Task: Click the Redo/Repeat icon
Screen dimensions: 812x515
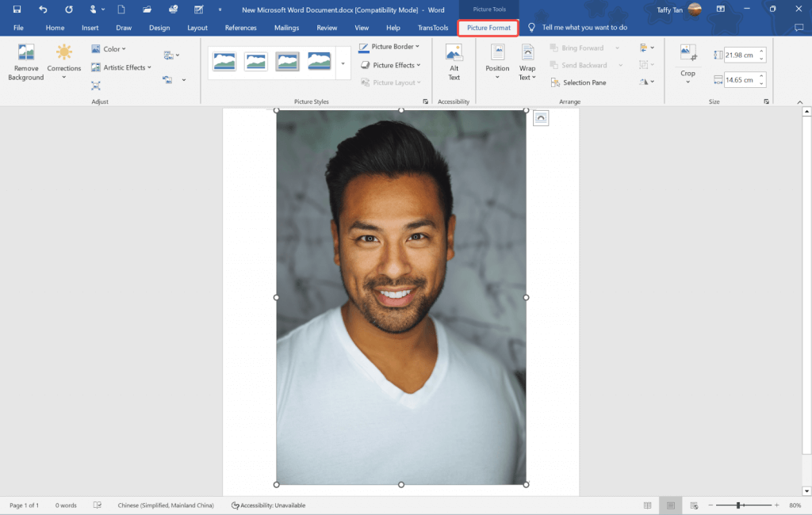Action: (69, 10)
